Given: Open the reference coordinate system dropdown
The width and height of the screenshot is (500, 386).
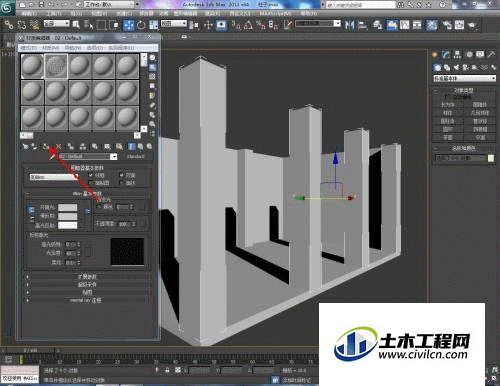Looking at the screenshot, I should tap(174, 23).
